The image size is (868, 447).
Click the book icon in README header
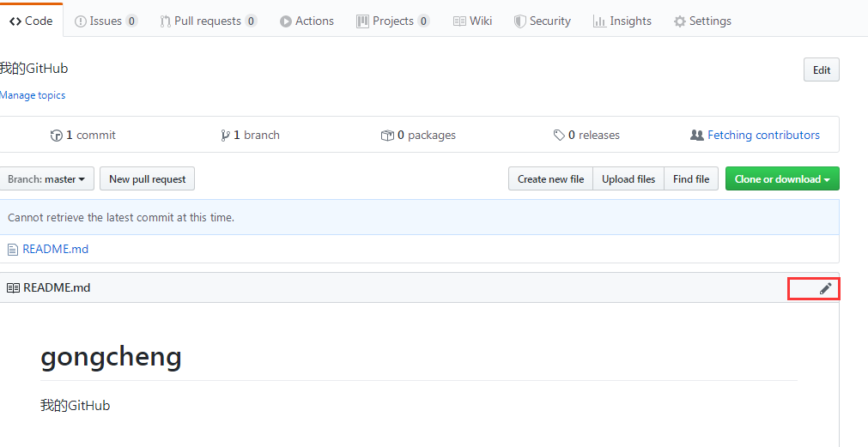(13, 287)
